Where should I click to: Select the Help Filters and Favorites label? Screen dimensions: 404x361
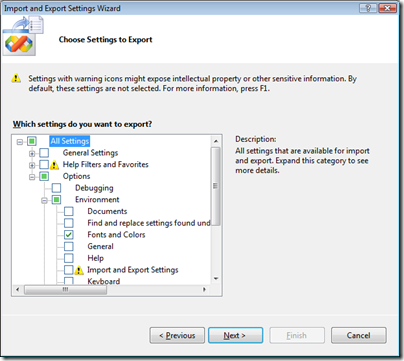click(x=106, y=164)
